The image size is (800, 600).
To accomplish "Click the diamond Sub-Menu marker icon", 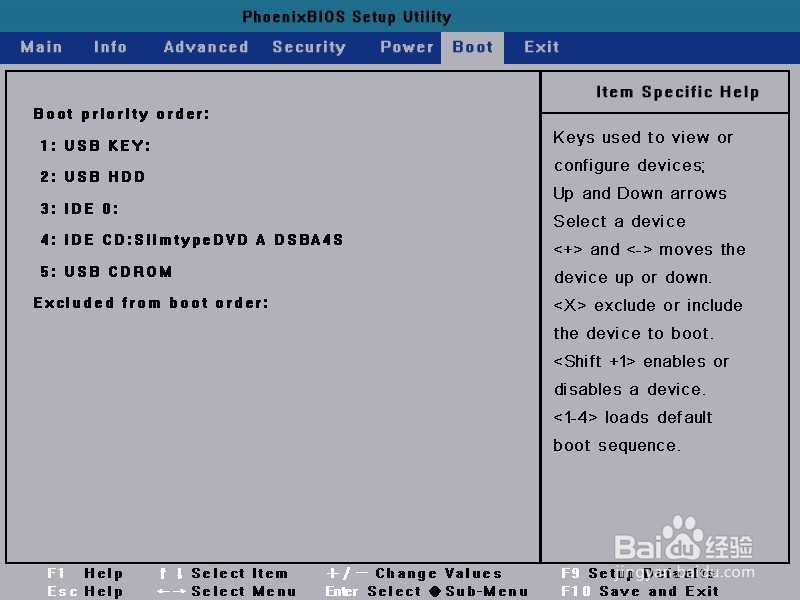I will tap(435, 591).
